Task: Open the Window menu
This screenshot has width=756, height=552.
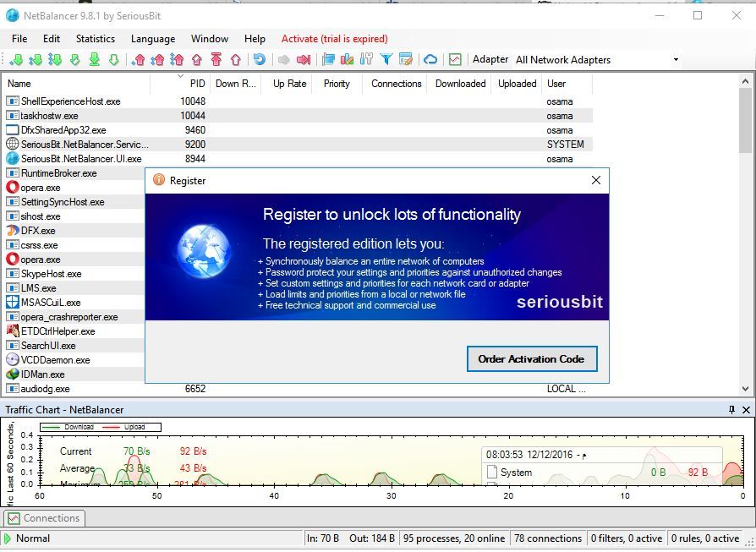Action: coord(210,39)
